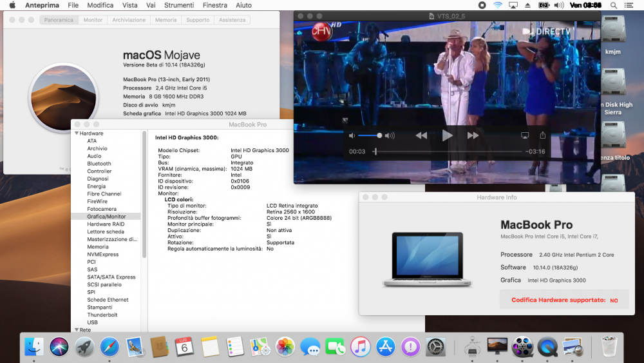Collapse the Hardware tree section
The image size is (644, 363).
click(77, 133)
